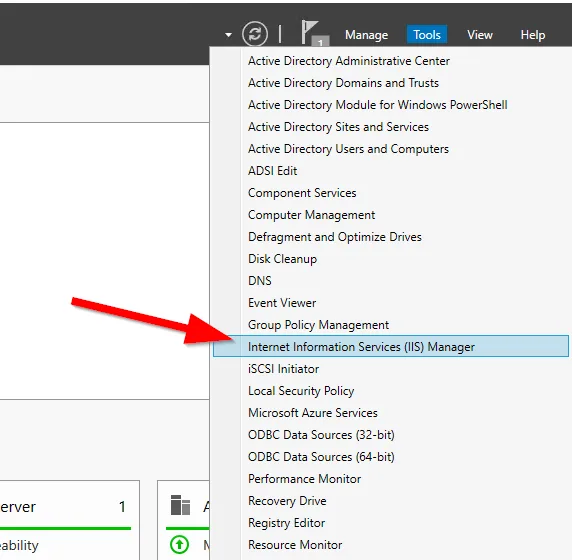Screen dimensions: 572x560
Task: Open the notifications flag icon
Action: click(x=314, y=33)
